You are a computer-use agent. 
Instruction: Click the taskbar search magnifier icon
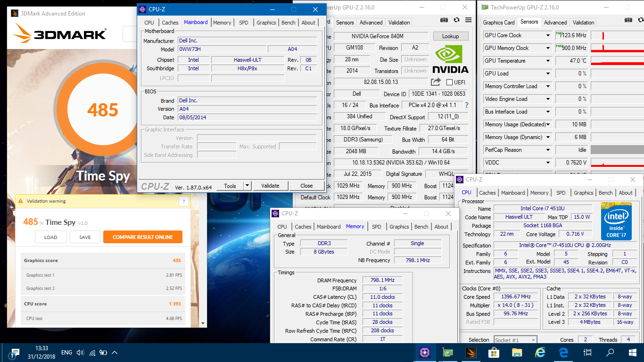(610, 353)
